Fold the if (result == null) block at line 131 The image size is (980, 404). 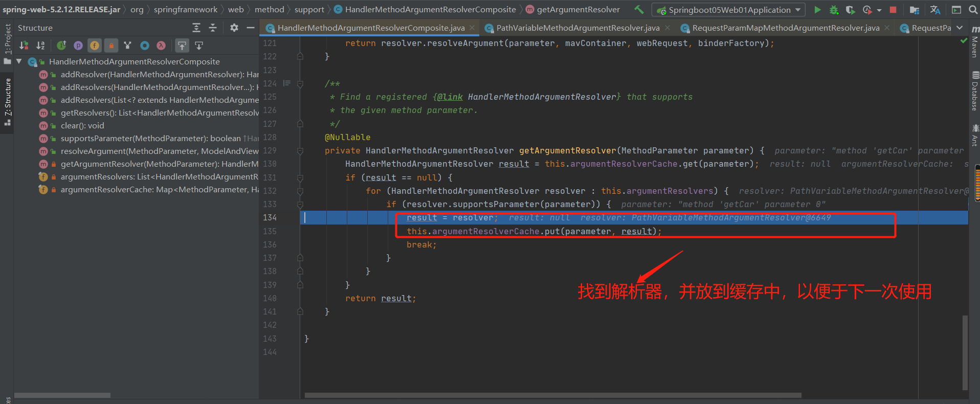[x=300, y=177]
